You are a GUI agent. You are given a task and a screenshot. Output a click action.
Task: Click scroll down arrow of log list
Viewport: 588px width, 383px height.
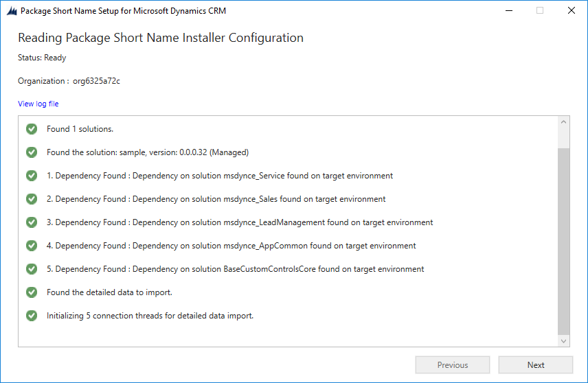[x=563, y=341]
